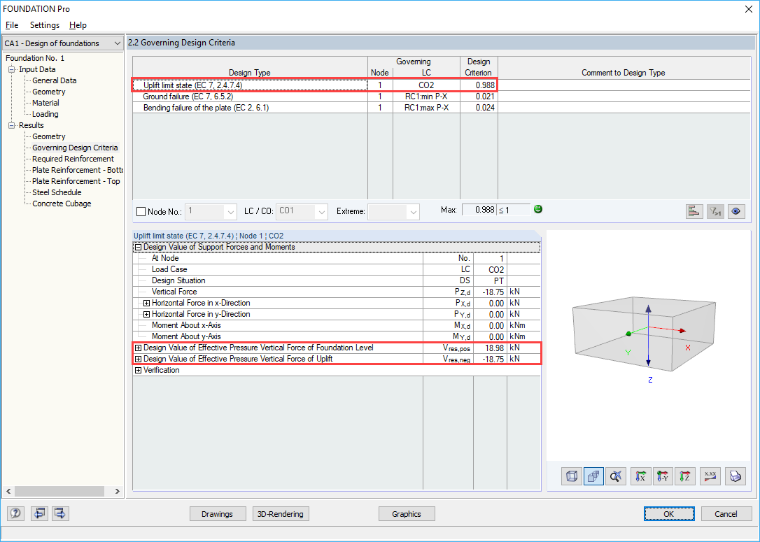The width and height of the screenshot is (760, 542).
Task: Set view in Z direction
Action: (x=684, y=477)
